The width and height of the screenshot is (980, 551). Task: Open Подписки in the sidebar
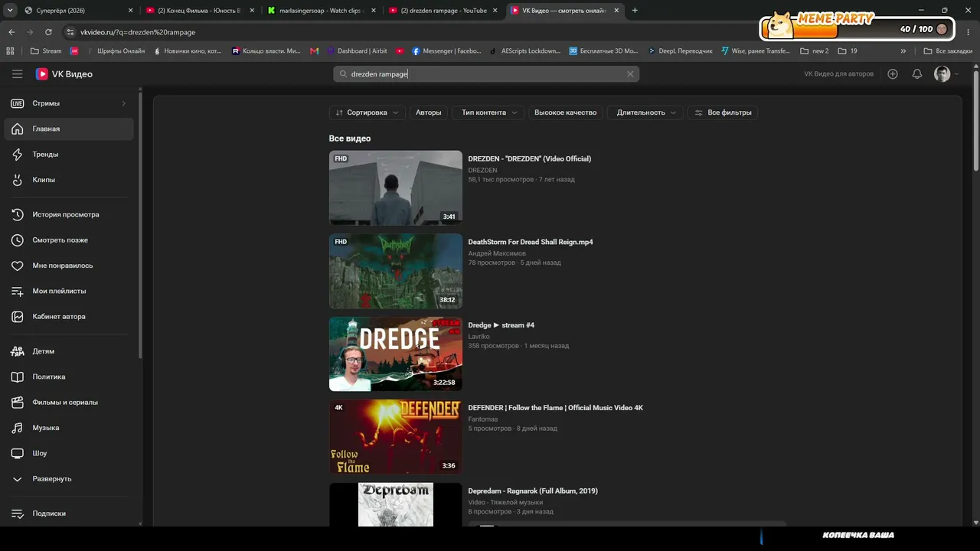point(69,514)
